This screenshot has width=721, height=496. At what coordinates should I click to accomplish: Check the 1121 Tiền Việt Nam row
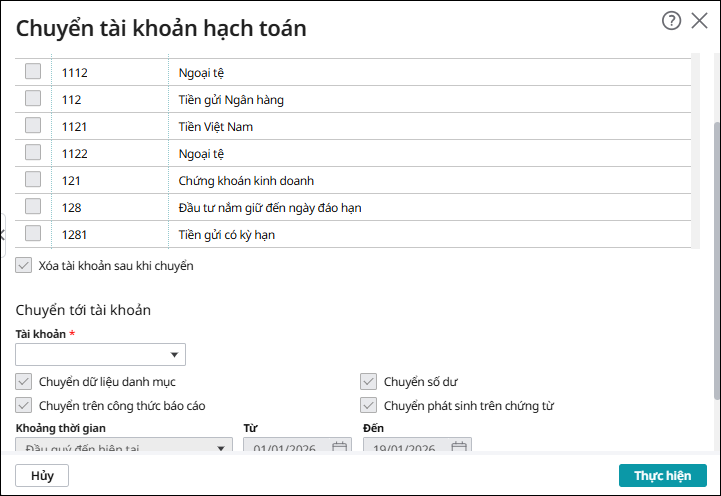(33, 126)
